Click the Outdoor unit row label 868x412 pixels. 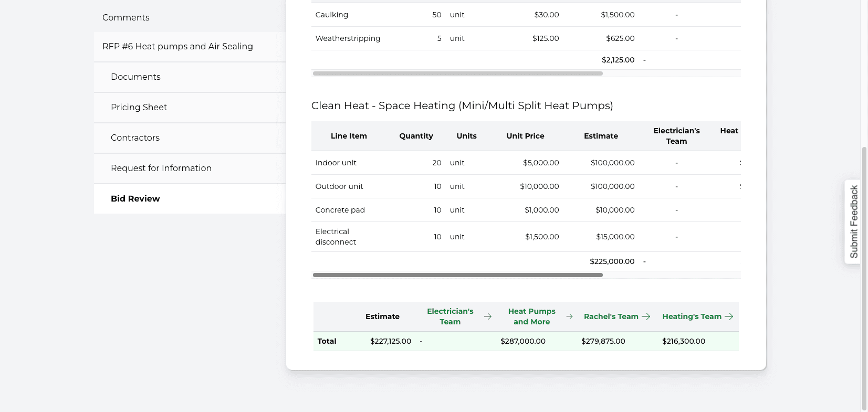[x=339, y=186]
